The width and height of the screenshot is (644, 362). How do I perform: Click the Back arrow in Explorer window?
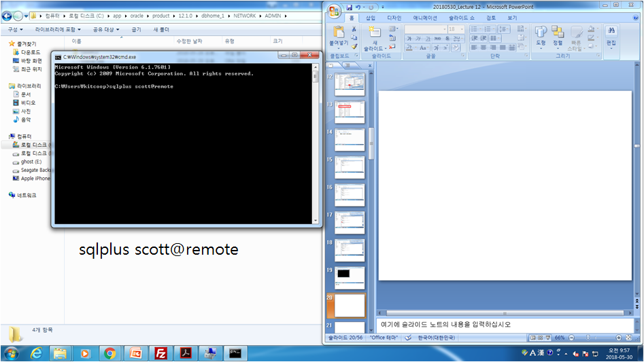click(x=7, y=16)
